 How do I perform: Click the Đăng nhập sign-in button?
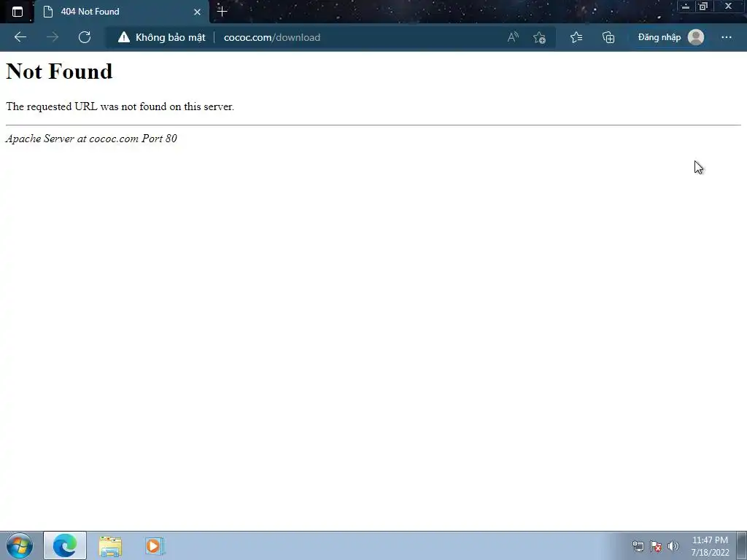pyautogui.click(x=671, y=37)
